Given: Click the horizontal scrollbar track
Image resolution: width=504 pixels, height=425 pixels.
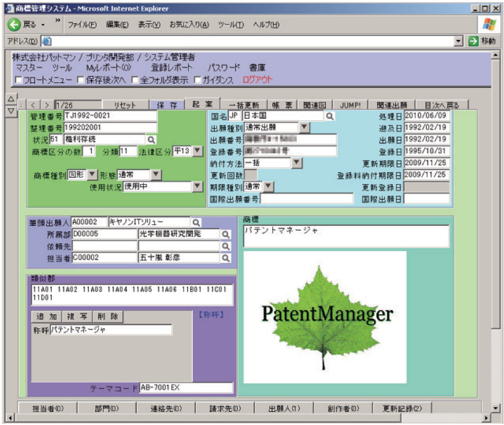Looking at the screenshot, I should point(441,418).
